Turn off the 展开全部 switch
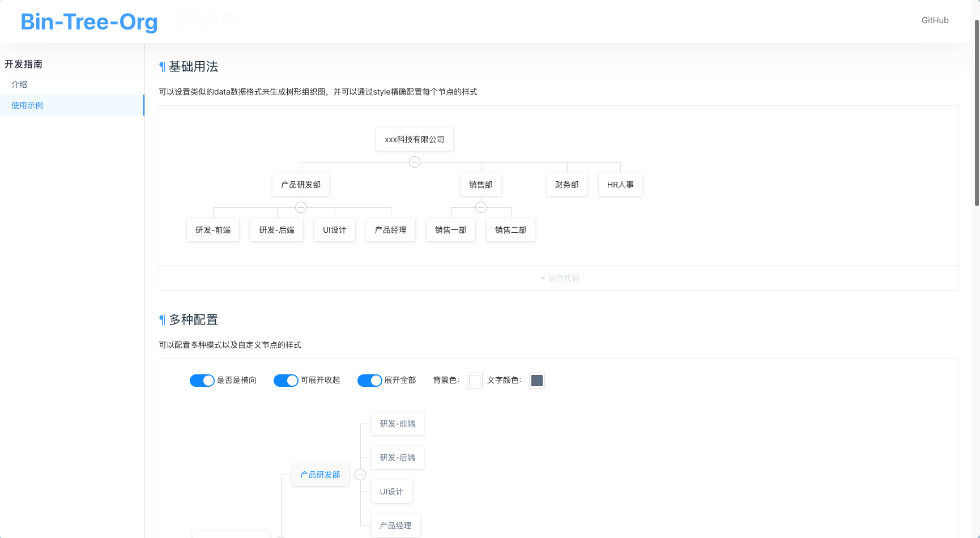 point(369,381)
